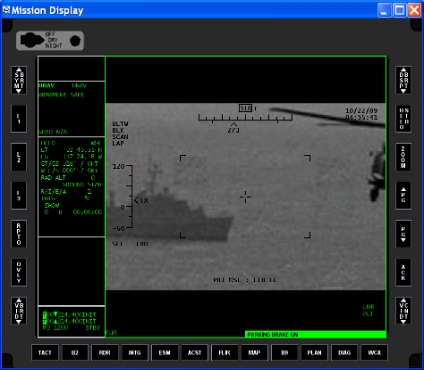Acknowledge with the ACK key
424x370 pixels.
pos(403,272)
